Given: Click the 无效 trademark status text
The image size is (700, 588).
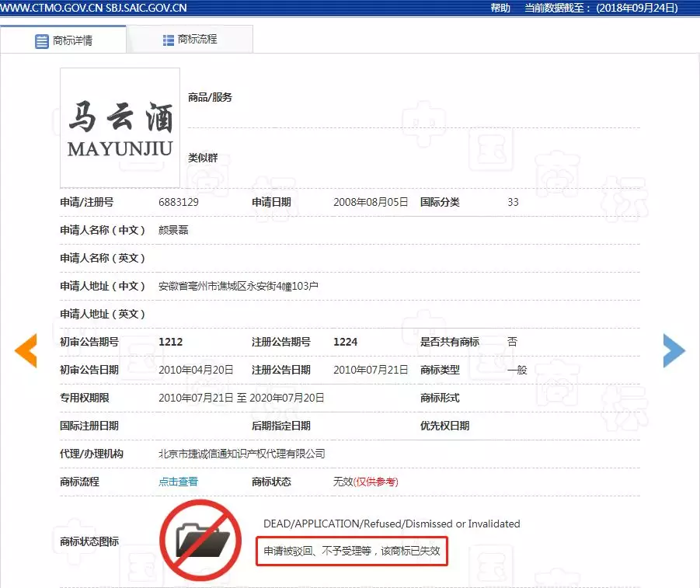Looking at the screenshot, I should tap(343, 482).
